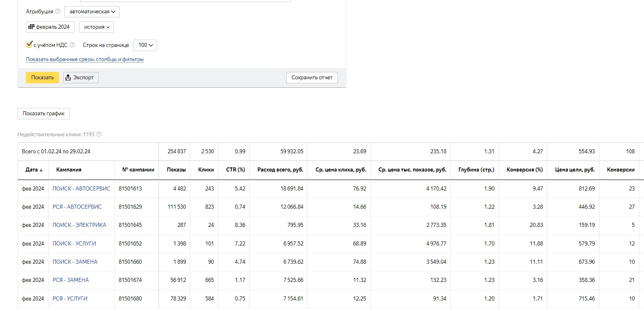Click clicks value 665 in РСЯ - ЗАМЕНА row
This screenshot has width=644, height=311.
209,280
